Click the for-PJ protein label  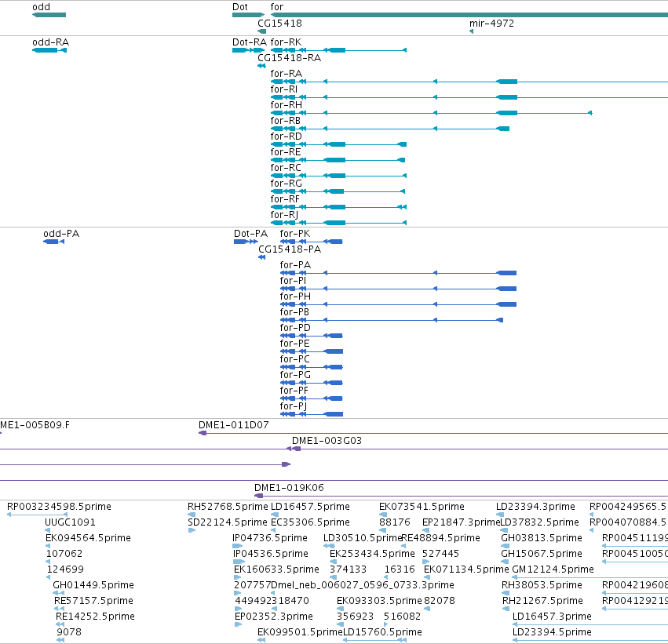pyautogui.click(x=293, y=406)
